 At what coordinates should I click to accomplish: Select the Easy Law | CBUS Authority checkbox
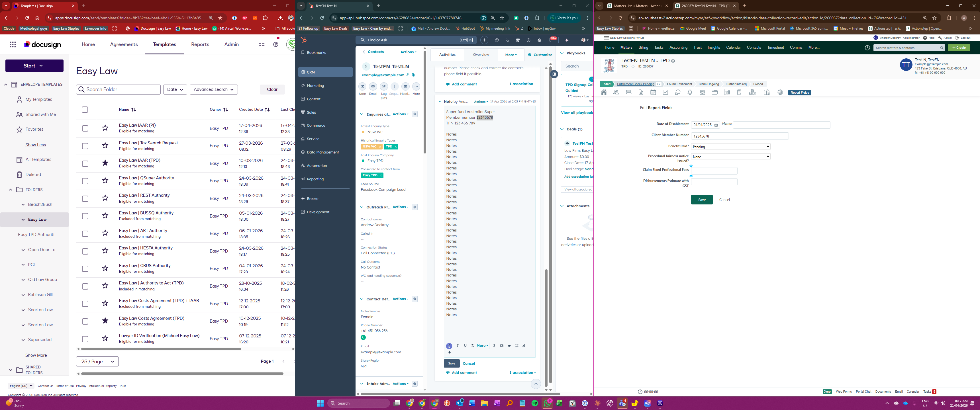(x=85, y=269)
